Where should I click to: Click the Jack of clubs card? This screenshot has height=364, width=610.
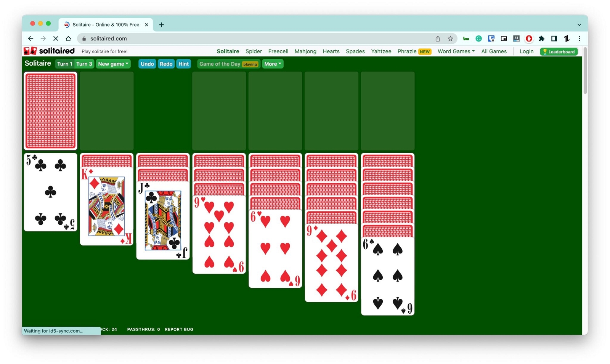163,220
